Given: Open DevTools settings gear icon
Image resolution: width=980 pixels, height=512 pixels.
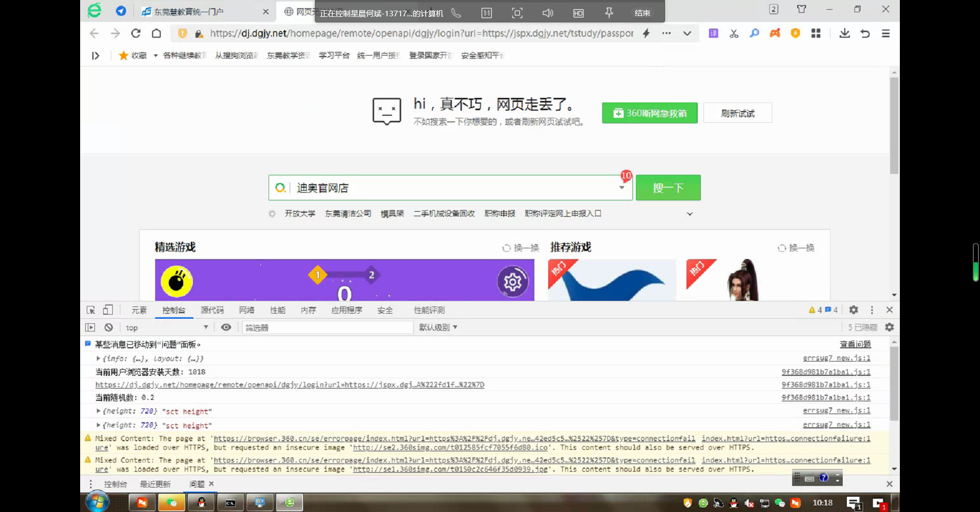Looking at the screenshot, I should [853, 310].
